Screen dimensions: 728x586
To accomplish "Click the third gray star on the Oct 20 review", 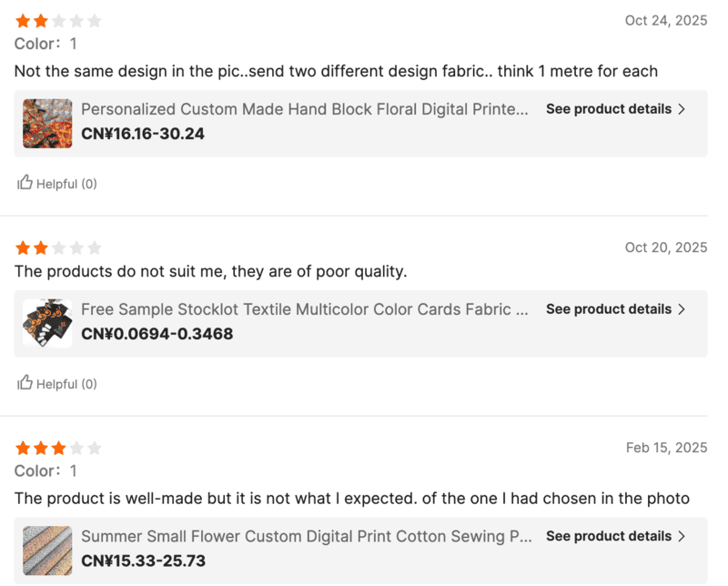I will tap(58, 247).
